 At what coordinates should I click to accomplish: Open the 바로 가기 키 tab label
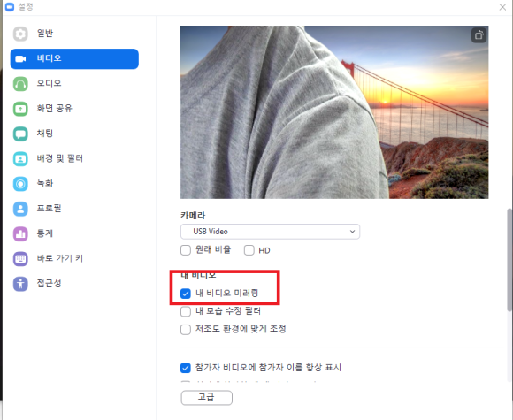click(60, 258)
